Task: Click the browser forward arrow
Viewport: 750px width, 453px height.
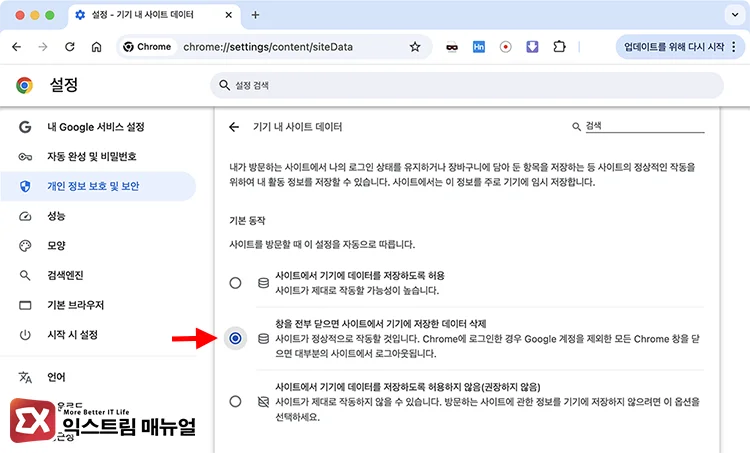Action: 43,47
